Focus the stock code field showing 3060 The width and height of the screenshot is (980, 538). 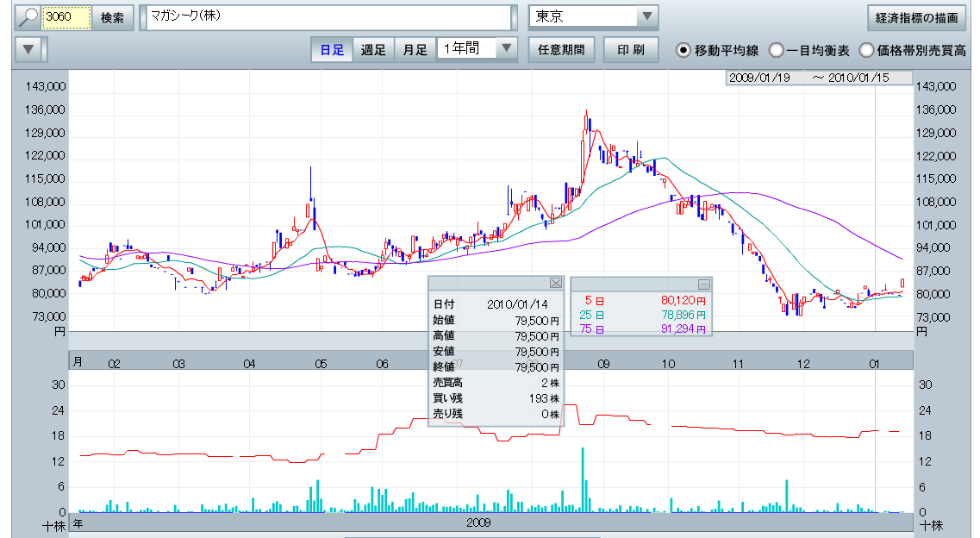coord(66,17)
